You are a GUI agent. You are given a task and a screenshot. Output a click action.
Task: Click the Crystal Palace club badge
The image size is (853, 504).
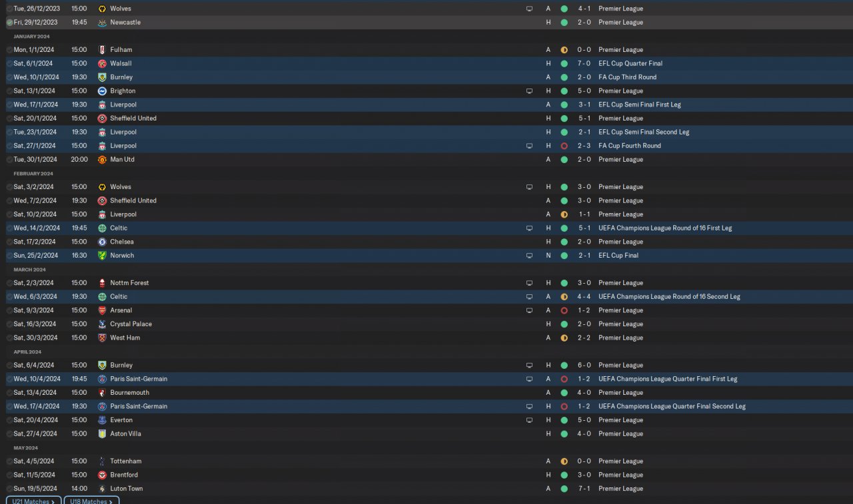point(102,324)
